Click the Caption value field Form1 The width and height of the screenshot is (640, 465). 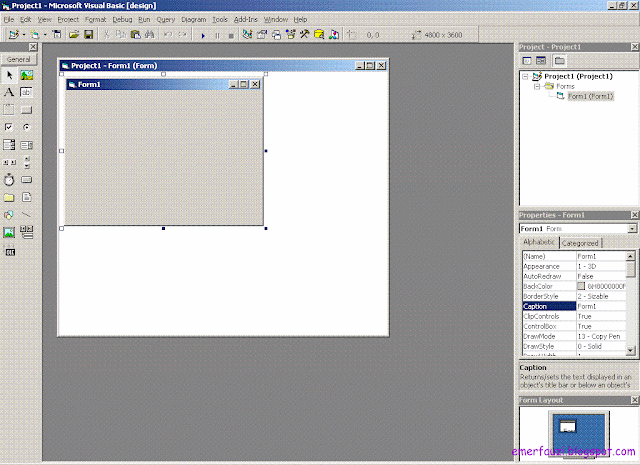[601, 306]
